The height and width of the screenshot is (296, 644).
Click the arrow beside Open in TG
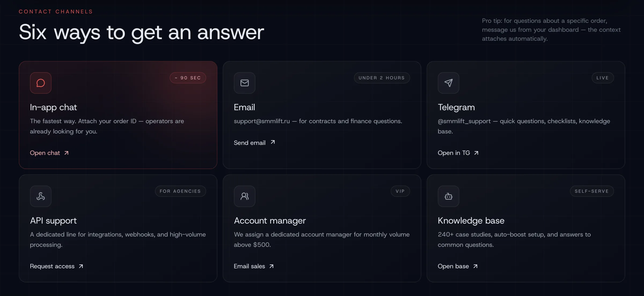(476, 153)
